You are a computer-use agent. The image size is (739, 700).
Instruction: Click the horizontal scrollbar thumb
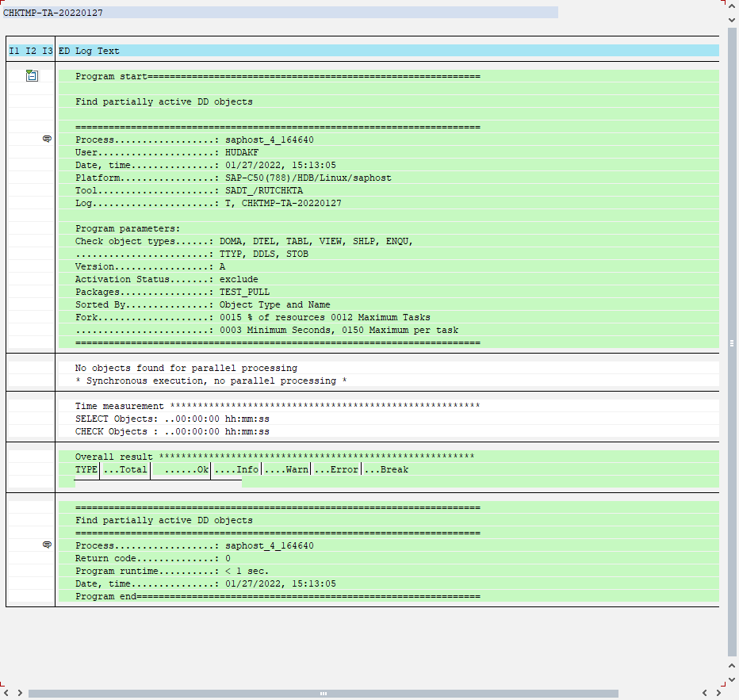(x=323, y=692)
